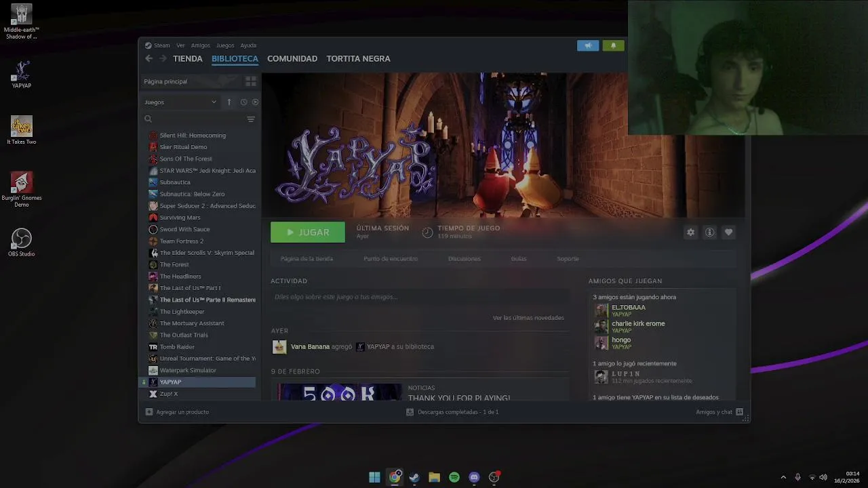Open Soporte link
Image resolution: width=868 pixels, height=488 pixels.
click(x=568, y=259)
